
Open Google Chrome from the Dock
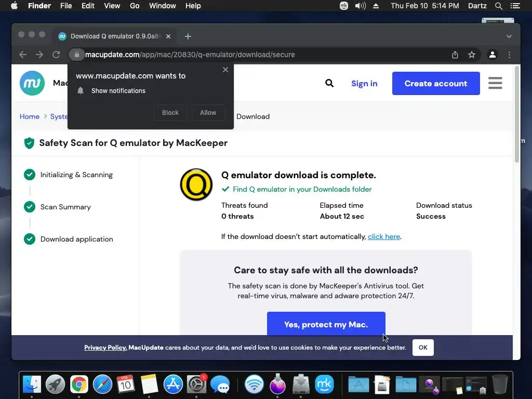coord(79,384)
